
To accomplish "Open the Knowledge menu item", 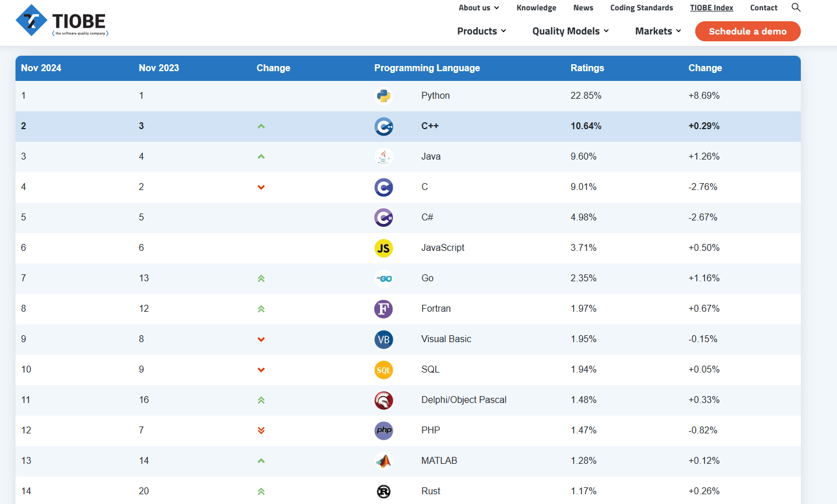I will (536, 7).
